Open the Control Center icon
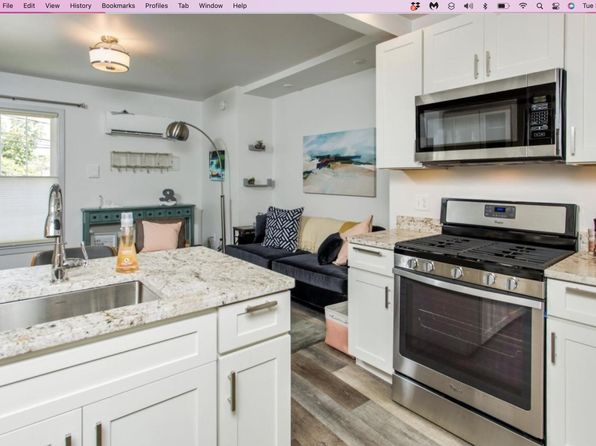The image size is (596, 446). point(556,6)
